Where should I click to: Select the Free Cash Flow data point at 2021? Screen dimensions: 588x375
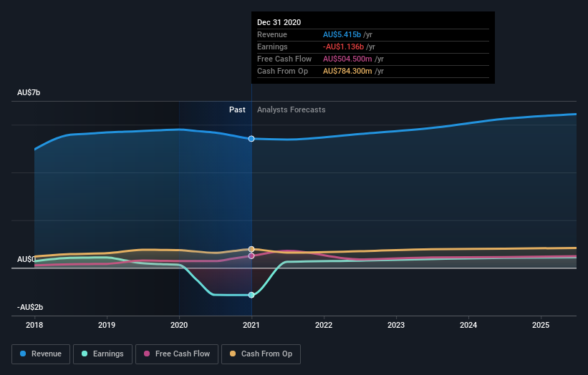click(x=251, y=256)
